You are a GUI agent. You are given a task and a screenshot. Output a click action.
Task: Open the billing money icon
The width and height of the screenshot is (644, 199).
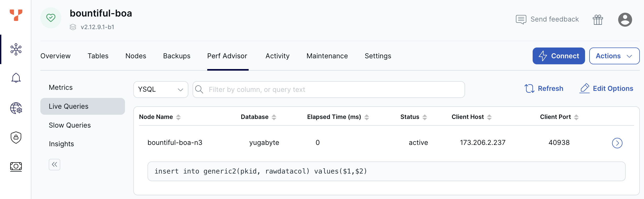tap(16, 166)
